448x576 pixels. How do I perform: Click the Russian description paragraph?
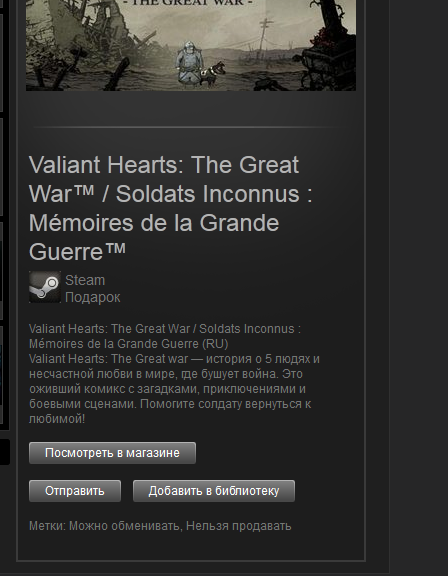(x=174, y=389)
